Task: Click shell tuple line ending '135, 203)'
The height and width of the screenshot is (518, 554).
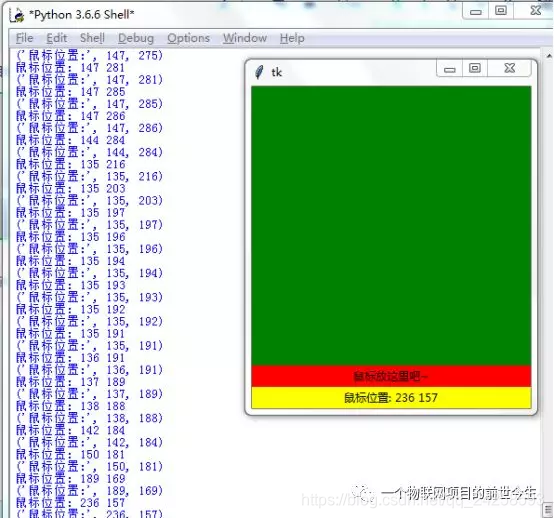Action: tap(89, 201)
